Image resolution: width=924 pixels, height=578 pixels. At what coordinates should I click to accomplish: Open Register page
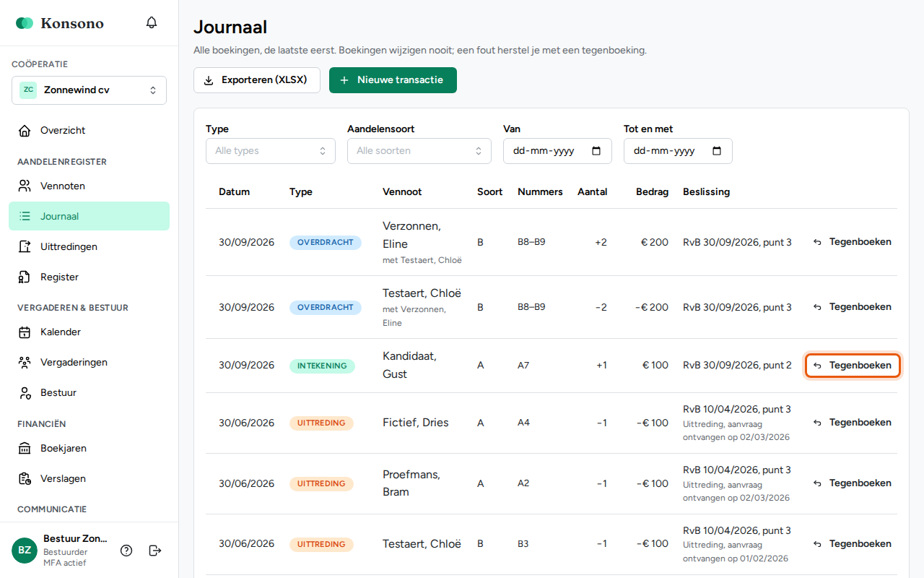tap(89, 277)
